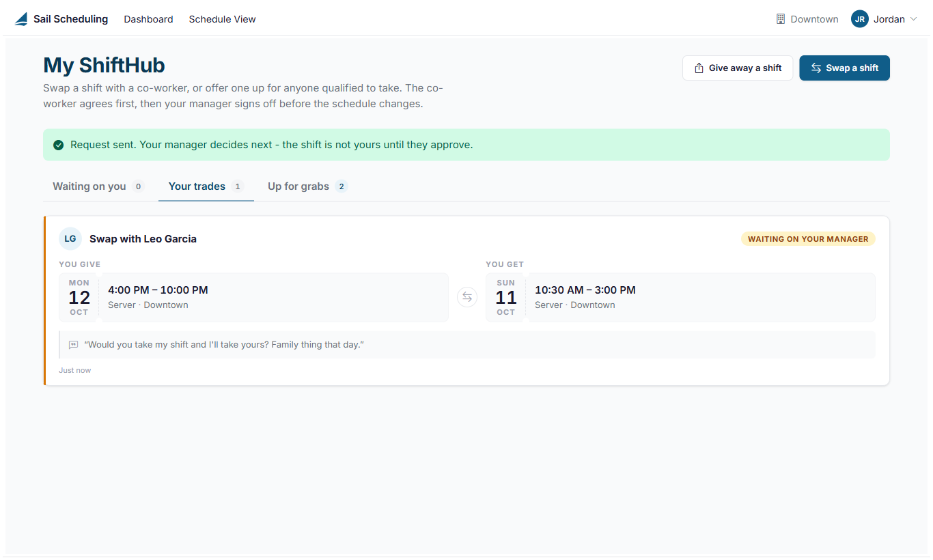Click the Waiting on Your Manager badge
Screen dimensions: 933x560
[x=808, y=239]
